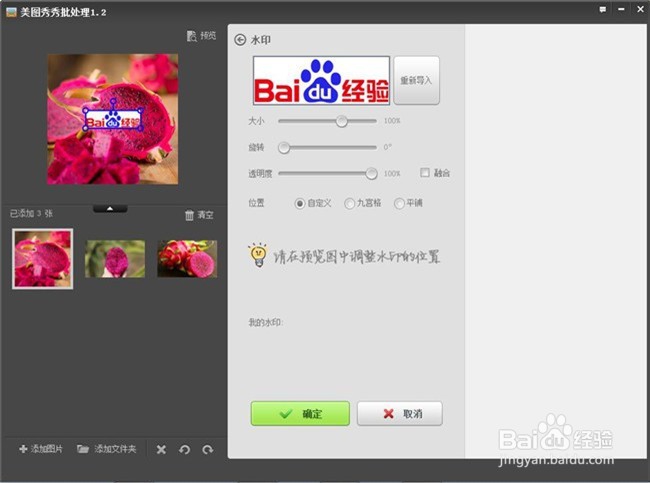Click the 0° rotation value text
650x483 pixels.
click(387, 147)
